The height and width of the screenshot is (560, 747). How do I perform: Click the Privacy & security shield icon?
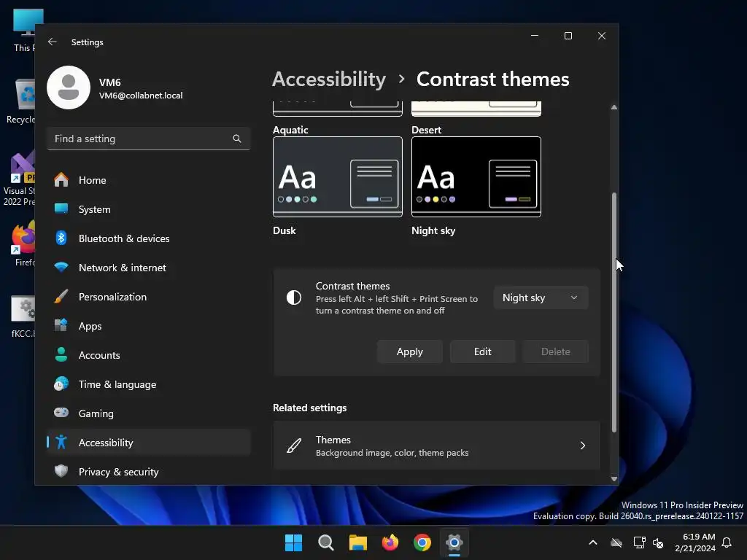click(x=61, y=472)
